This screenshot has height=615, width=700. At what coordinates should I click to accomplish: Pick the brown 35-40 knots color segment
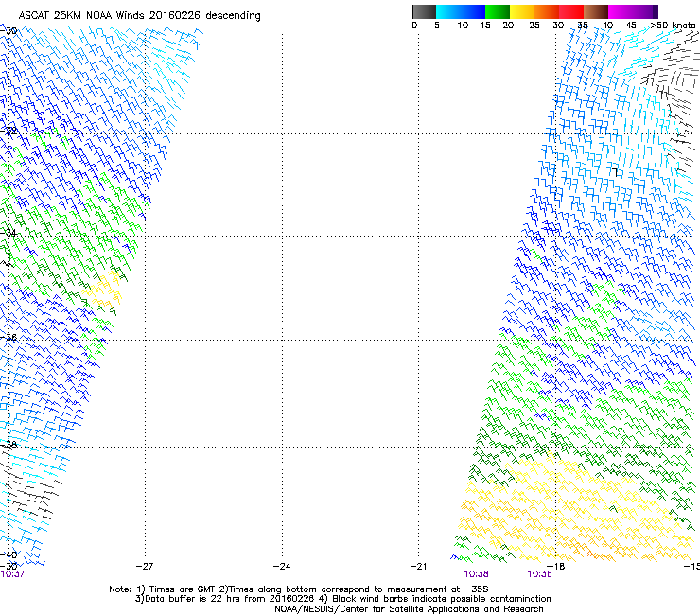click(x=596, y=11)
